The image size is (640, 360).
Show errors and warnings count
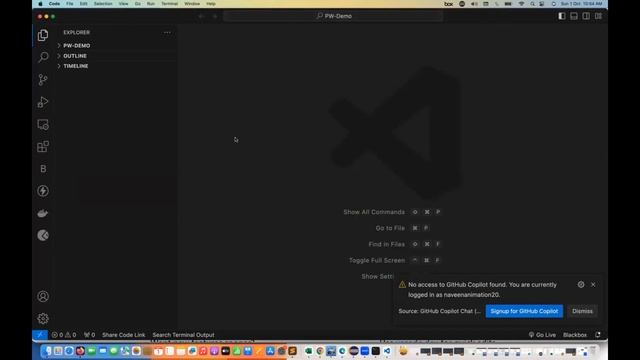64,335
